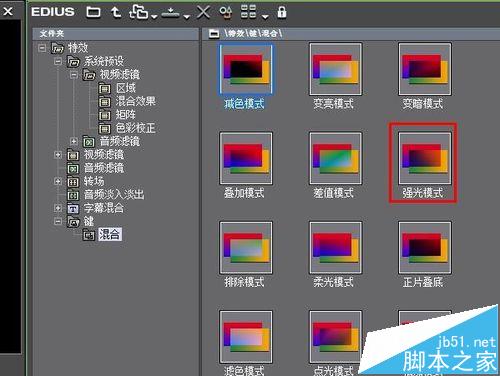Select the 系统预设 folder
The width and height of the screenshot is (500, 376).
click(x=104, y=61)
